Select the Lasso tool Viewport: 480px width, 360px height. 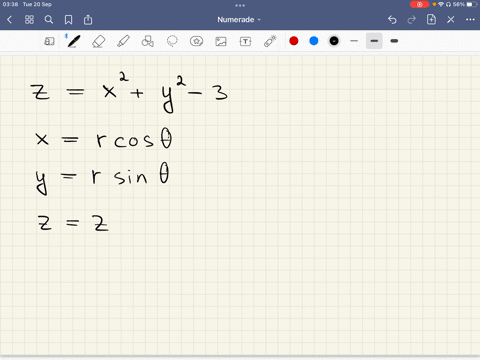click(172, 41)
